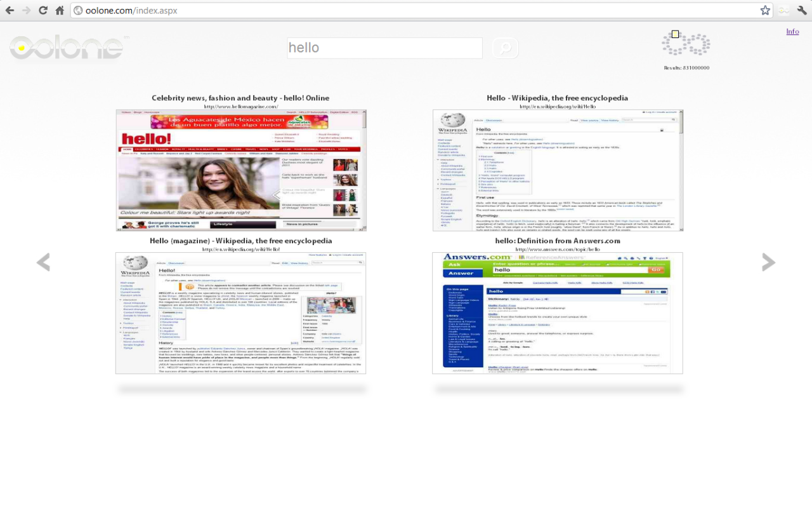
Task: Open the Hello magazine Wikipedia thumbnail
Action: point(241,313)
